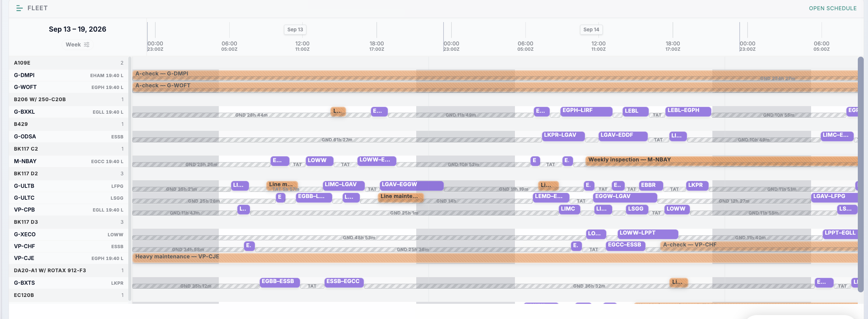Collapse the DA20-A1 W/ ROTAX 912-F3 group
Viewport: 868px width, 319px height.
(x=68, y=270)
